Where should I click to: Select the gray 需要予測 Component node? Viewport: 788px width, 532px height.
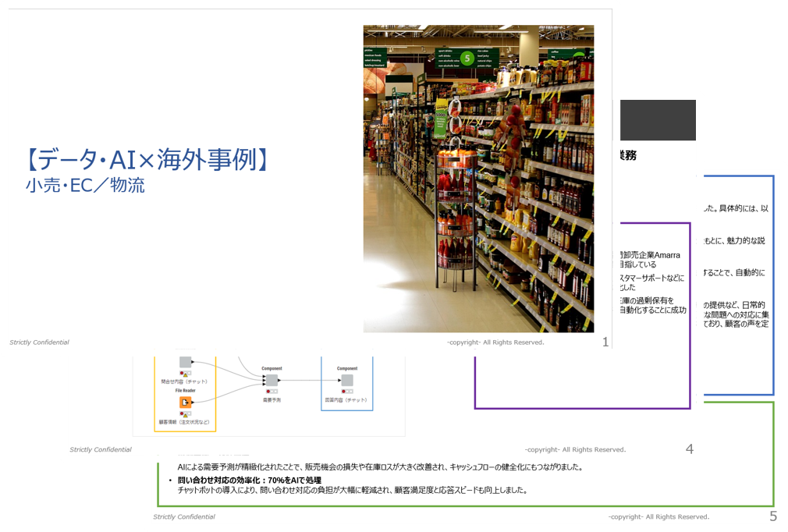271,380
